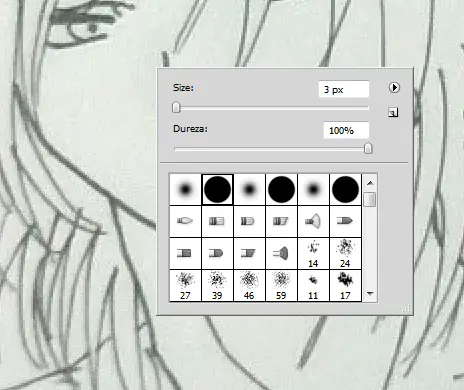Image resolution: width=464 pixels, height=390 pixels.
Task: Click the Dureza slider handle
Action: tap(368, 148)
